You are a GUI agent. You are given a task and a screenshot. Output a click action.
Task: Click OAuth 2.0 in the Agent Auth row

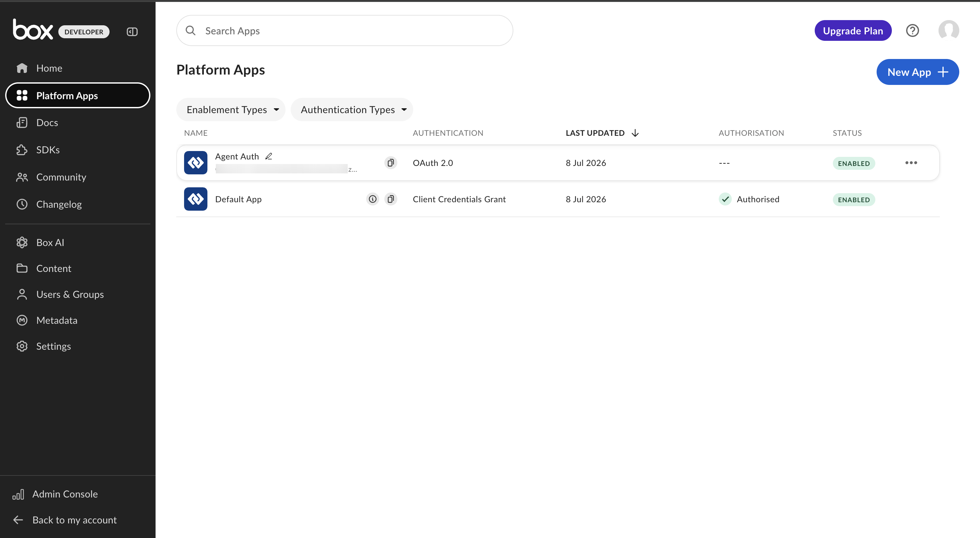[x=433, y=163]
